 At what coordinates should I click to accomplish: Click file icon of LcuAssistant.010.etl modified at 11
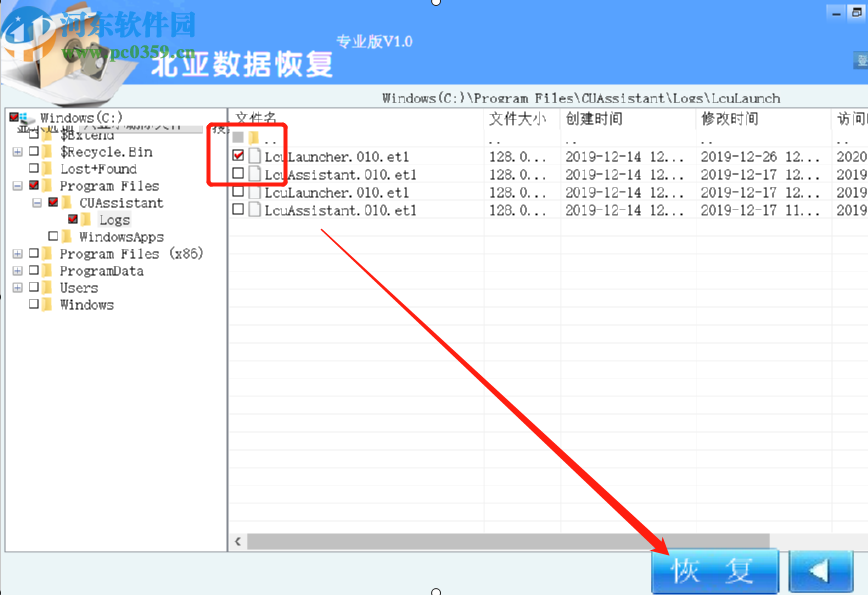pyautogui.click(x=255, y=210)
